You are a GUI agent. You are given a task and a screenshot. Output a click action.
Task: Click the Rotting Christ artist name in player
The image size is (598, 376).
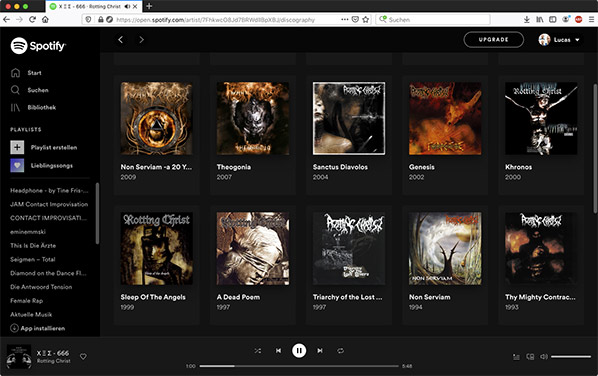tap(53, 361)
